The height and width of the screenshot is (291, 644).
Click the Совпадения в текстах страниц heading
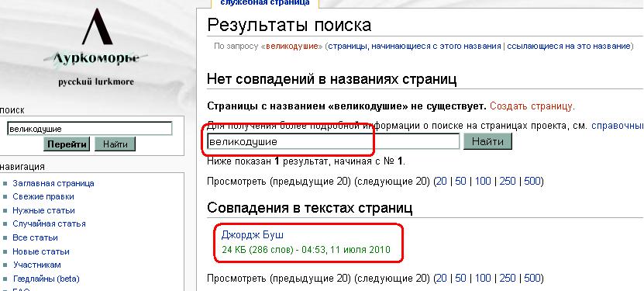(x=310, y=207)
